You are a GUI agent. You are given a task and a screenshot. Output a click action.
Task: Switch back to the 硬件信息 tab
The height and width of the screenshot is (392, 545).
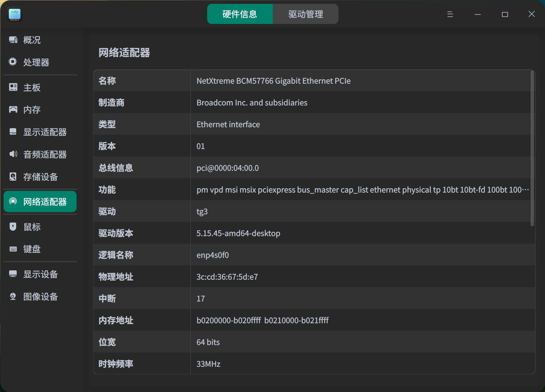[x=240, y=14]
